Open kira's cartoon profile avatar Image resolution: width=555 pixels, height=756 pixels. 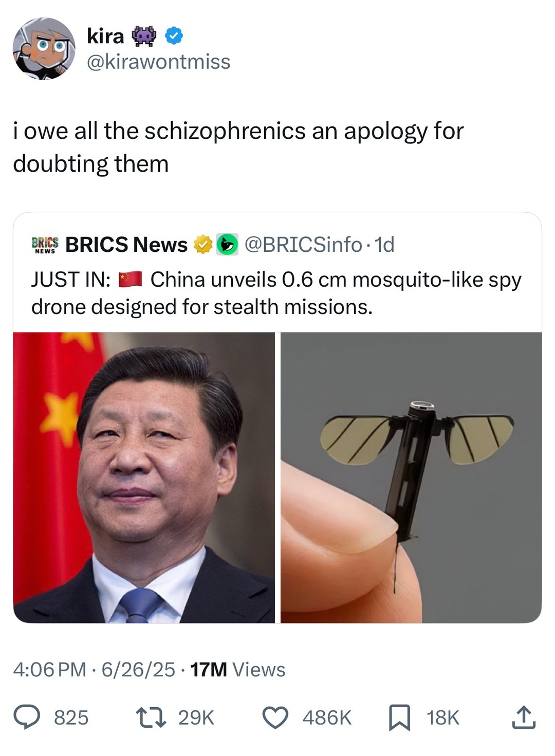click(x=44, y=49)
